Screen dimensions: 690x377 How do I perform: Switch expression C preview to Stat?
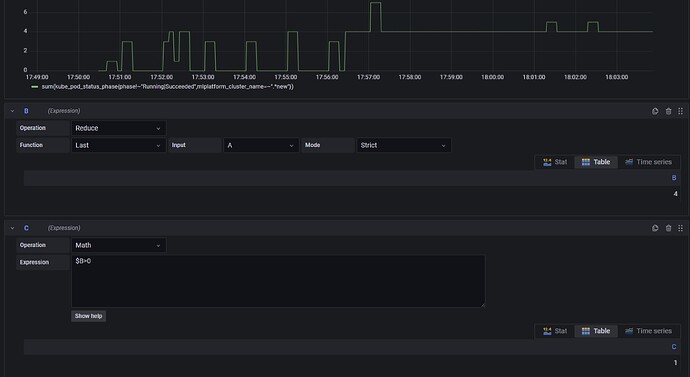(x=555, y=331)
